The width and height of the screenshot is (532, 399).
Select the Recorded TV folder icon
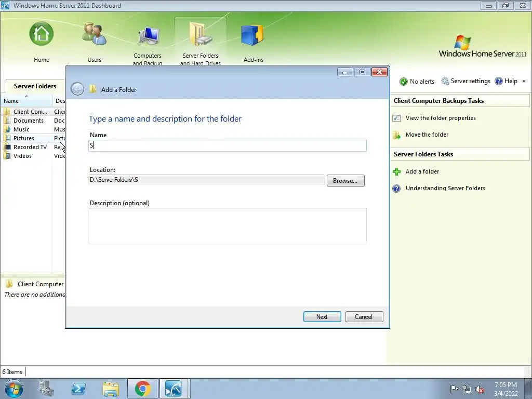pos(7,147)
